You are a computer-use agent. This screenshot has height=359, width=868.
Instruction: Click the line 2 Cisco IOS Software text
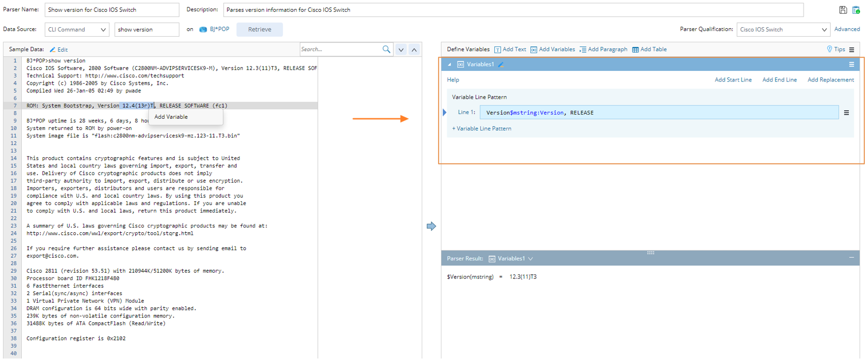tap(171, 68)
